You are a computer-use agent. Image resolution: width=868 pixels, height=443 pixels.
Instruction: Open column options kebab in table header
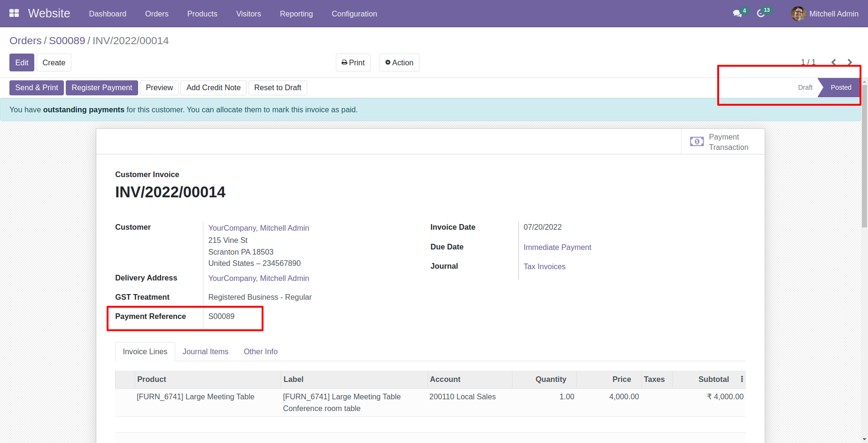pyautogui.click(x=742, y=379)
